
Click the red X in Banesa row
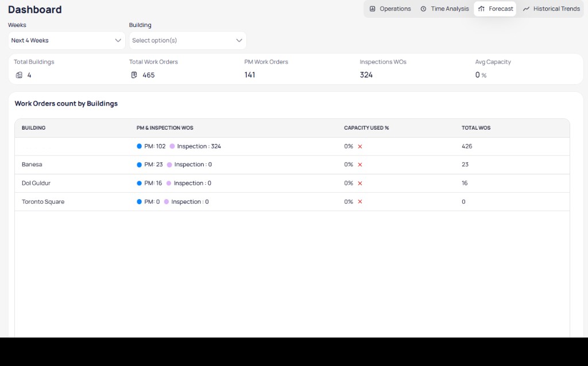(360, 165)
